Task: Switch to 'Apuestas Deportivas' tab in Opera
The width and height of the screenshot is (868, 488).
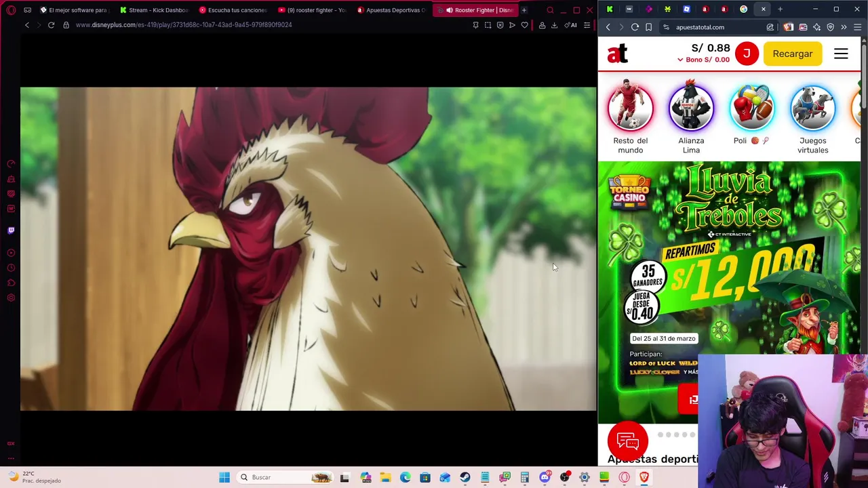Action: [x=391, y=10]
